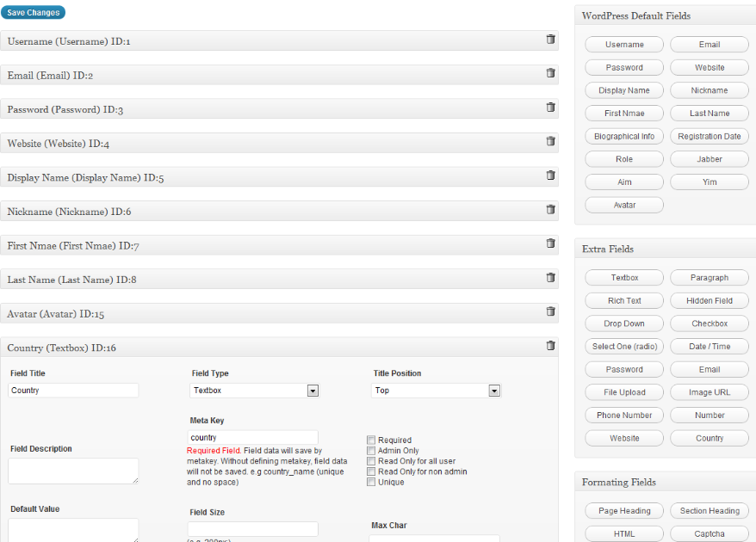Viewport: 756px width, 542px height.
Task: Insert a Rich Text extra field
Action: [624, 300]
